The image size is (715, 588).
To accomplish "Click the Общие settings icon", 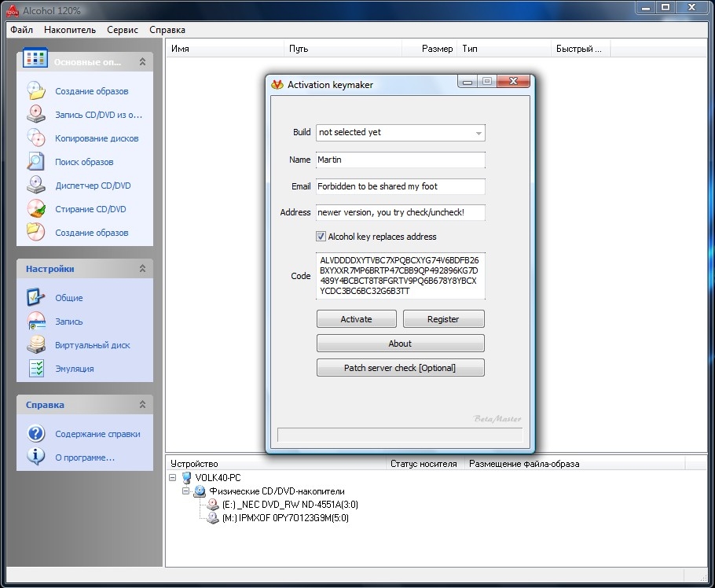I will coord(36,297).
